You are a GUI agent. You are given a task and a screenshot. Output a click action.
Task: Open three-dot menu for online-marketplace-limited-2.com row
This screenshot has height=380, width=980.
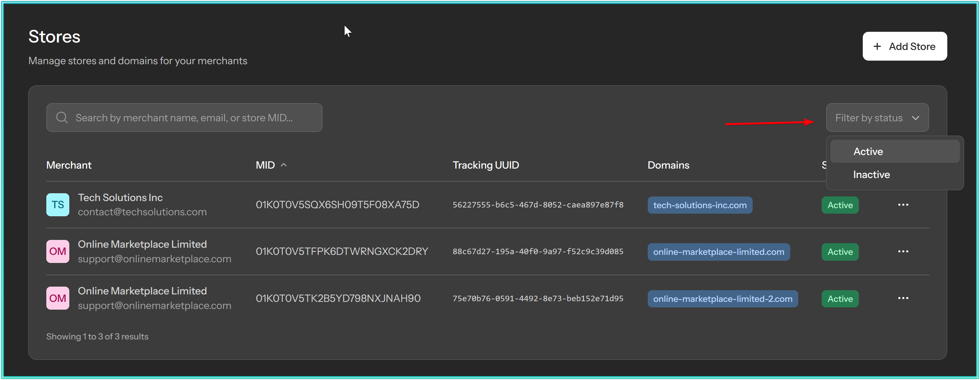coord(903,299)
